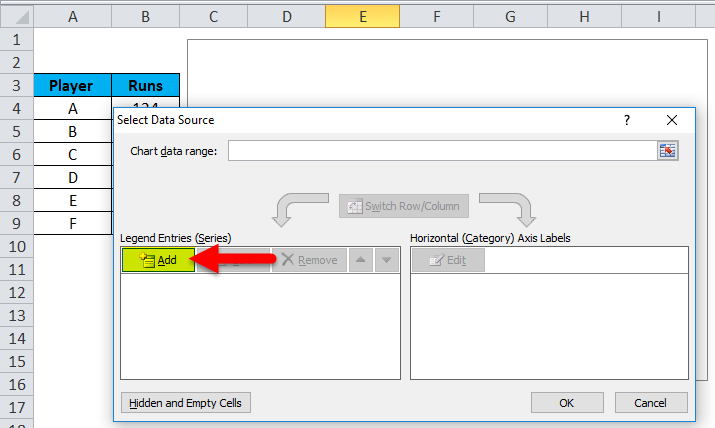Open Hidden and Empty Cells options
Image resolution: width=715 pixels, height=428 pixels.
(186, 403)
